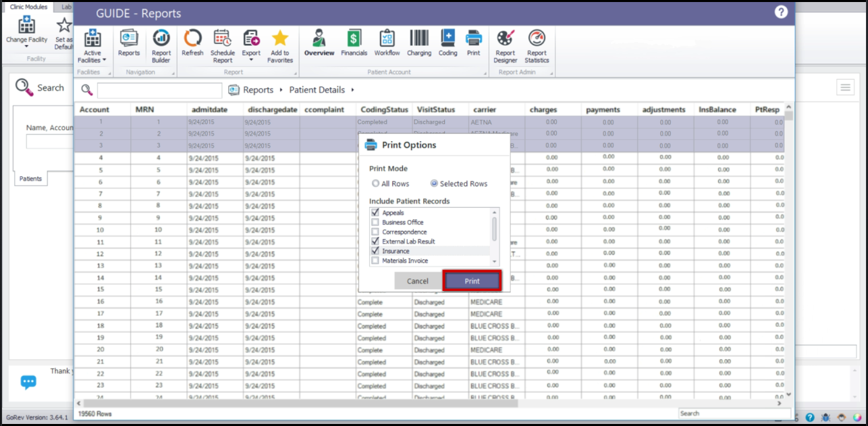This screenshot has height=426, width=868.
Task: Add report to Favorites
Action: coord(280,46)
